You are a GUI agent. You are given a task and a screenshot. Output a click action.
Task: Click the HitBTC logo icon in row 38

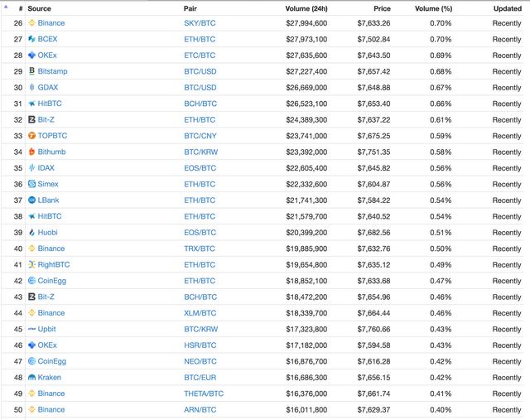[31, 216]
